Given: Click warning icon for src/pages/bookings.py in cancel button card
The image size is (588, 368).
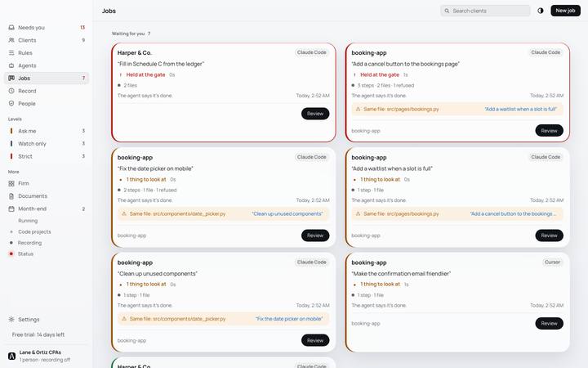Looking at the screenshot, I should (x=358, y=110).
